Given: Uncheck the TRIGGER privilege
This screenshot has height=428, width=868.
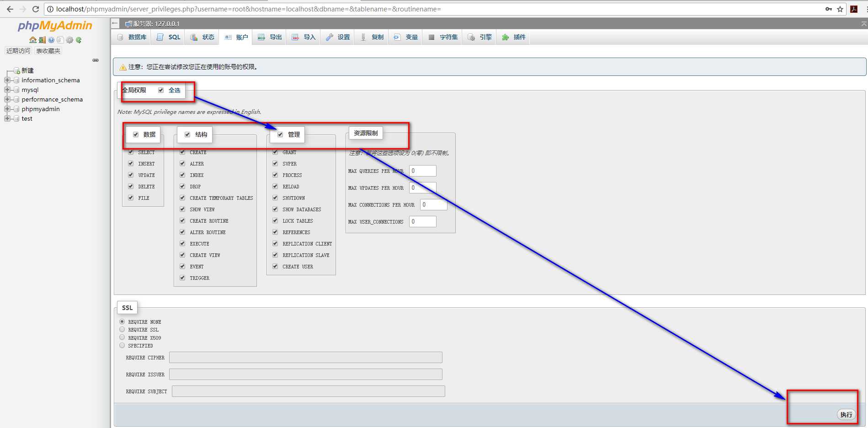Looking at the screenshot, I should click(x=182, y=278).
